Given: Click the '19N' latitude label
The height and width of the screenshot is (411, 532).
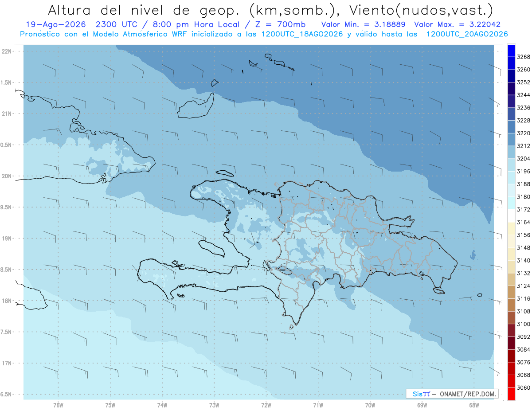Looking at the screenshot, I should [7, 239].
